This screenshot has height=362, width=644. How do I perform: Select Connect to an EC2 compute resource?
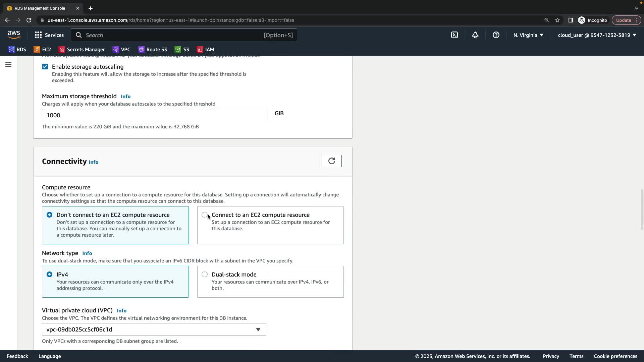(205, 215)
